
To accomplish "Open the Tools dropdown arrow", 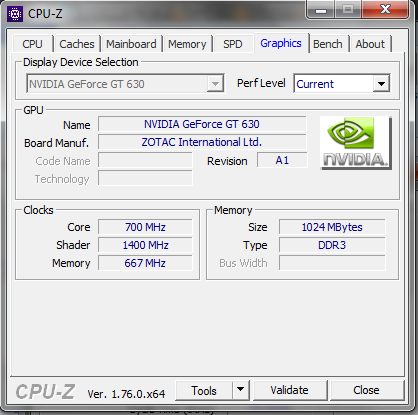I will [x=241, y=390].
